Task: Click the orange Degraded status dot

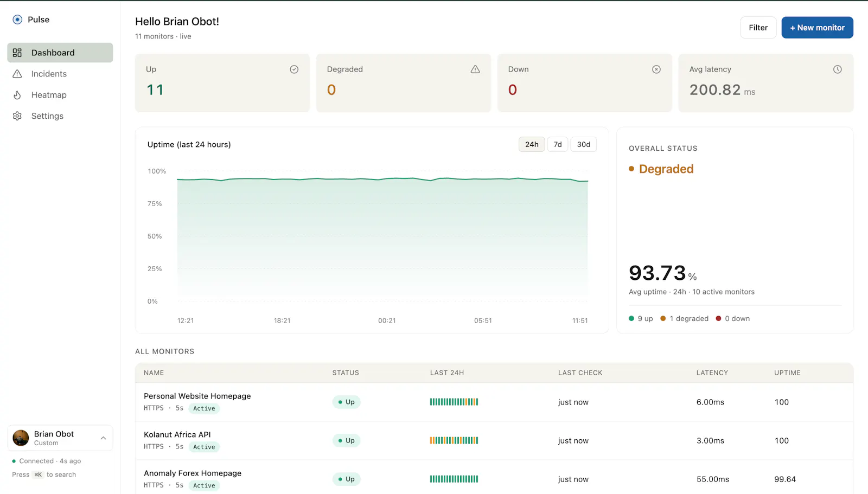Action: tap(631, 169)
